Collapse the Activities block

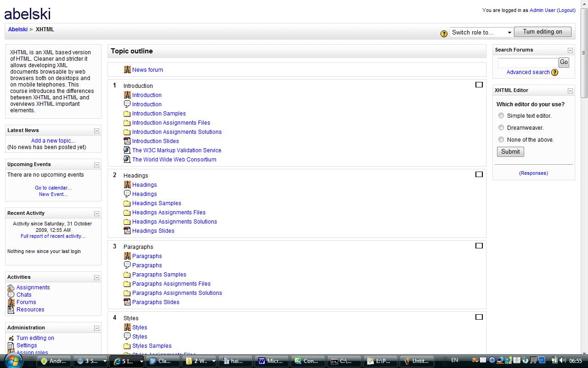pyautogui.click(x=96, y=277)
